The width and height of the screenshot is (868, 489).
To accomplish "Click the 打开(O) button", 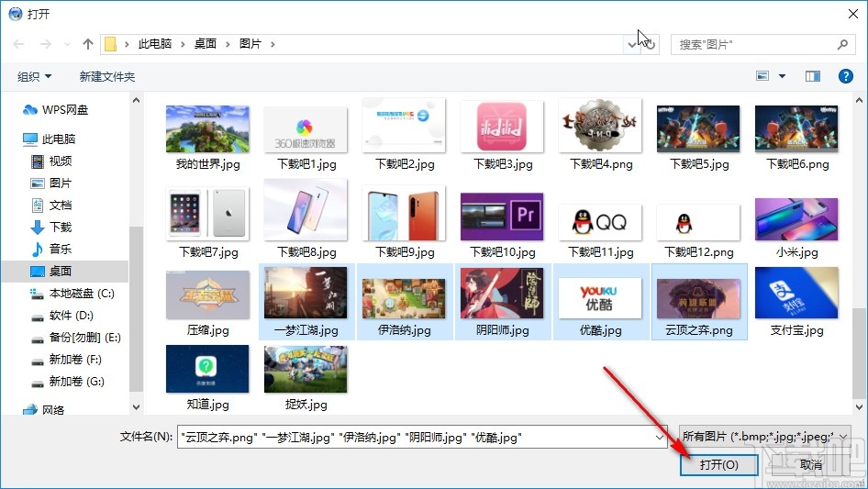I will pos(719,464).
